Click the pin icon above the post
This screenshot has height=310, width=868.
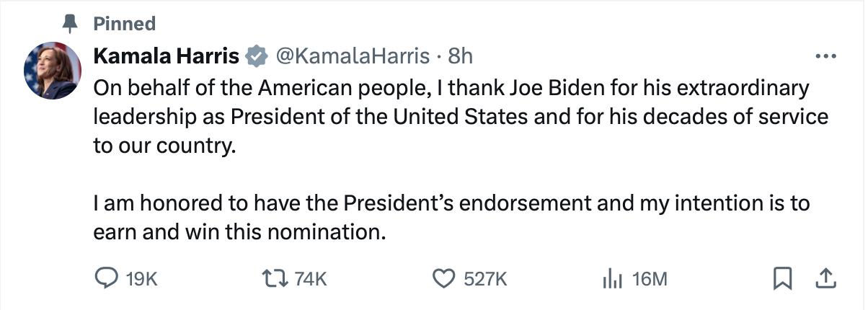click(71, 25)
